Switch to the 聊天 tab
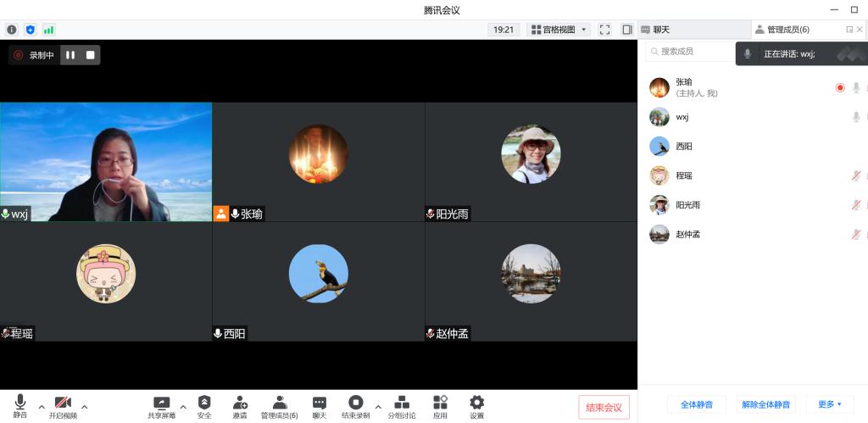The image size is (868, 423). [695, 30]
